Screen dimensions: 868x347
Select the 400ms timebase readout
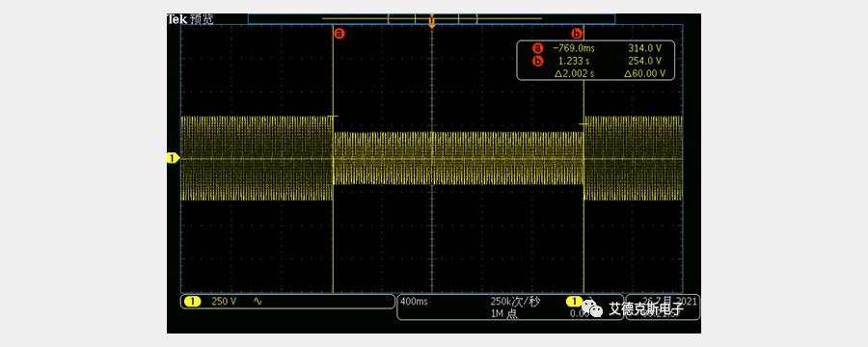click(x=414, y=302)
